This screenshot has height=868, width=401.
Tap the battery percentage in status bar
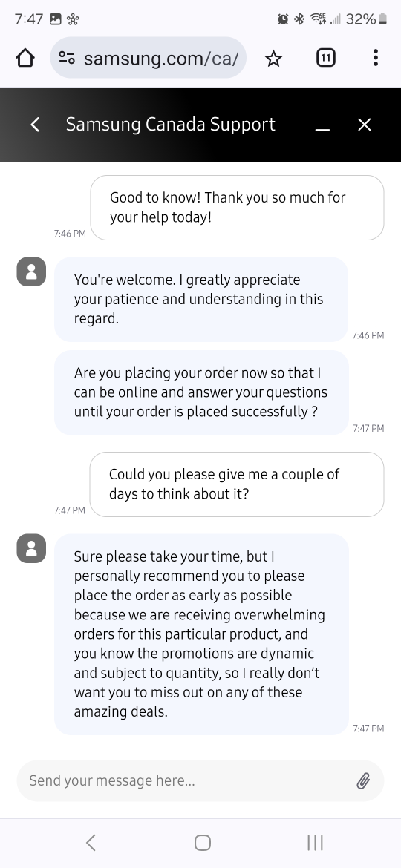pyautogui.click(x=361, y=19)
